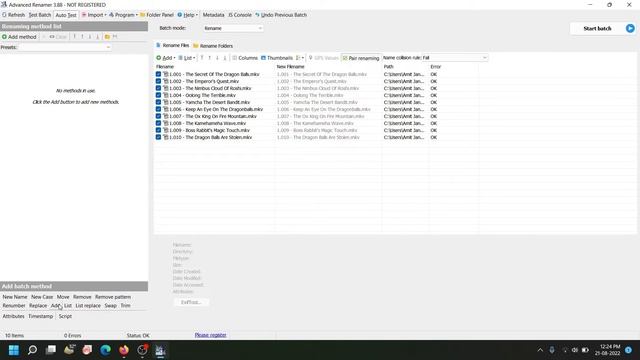Image resolution: width=640 pixels, height=360 pixels.
Task: Uncheck 1.005 Yamcha The Desert Bandit
Action: pos(158,102)
